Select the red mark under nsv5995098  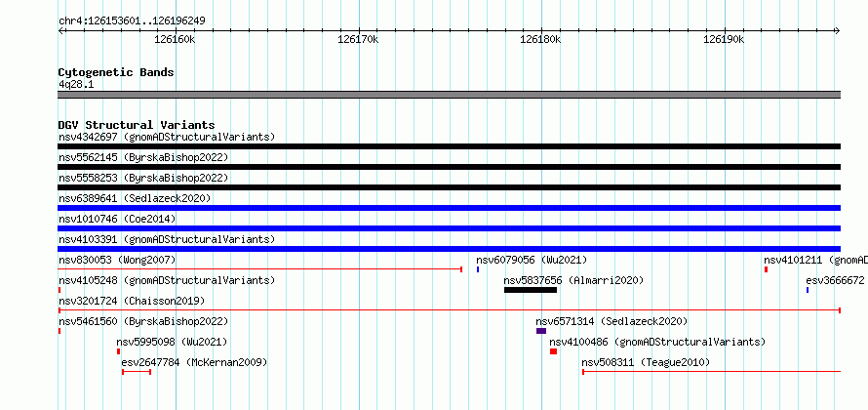coord(118,351)
